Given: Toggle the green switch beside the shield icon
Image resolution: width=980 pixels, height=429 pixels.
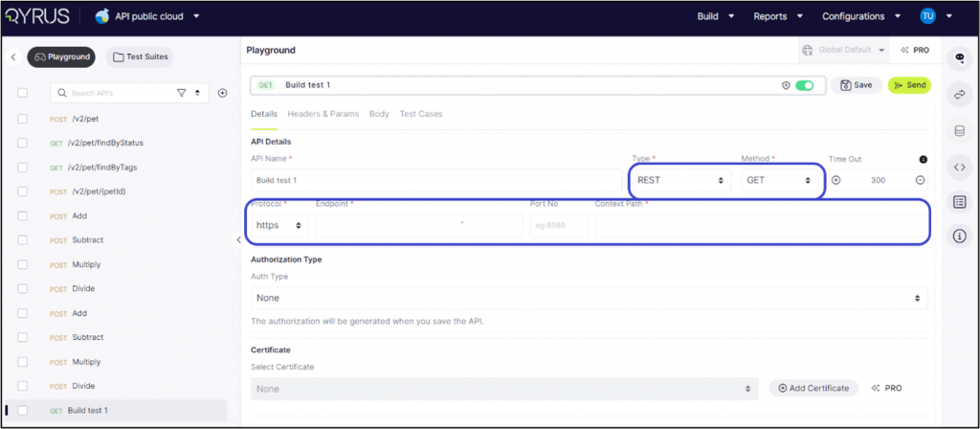Looking at the screenshot, I should [805, 85].
